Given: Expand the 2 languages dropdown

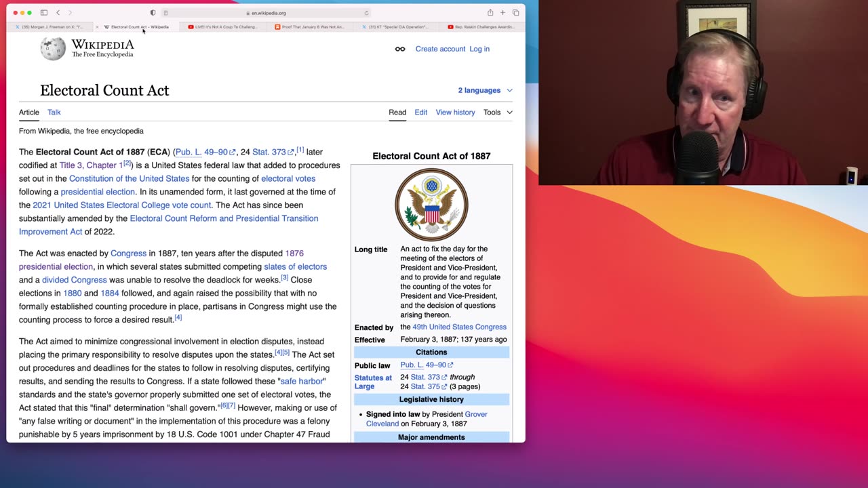Looking at the screenshot, I should click(485, 90).
